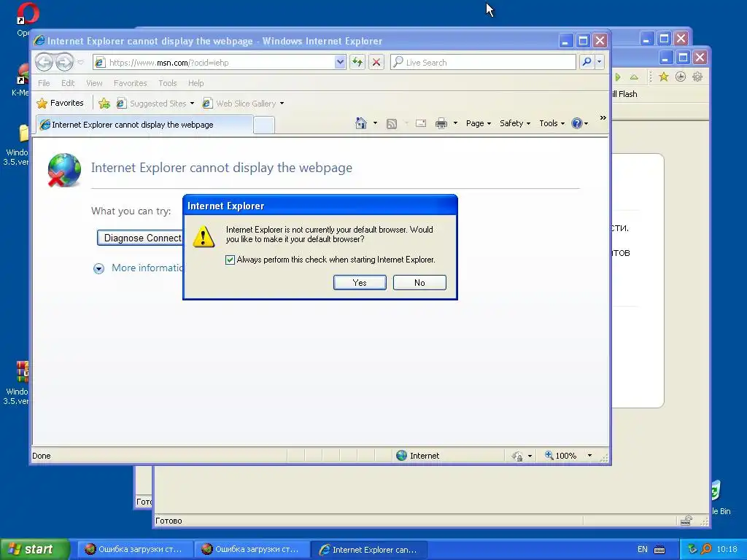This screenshot has width=747, height=560.
Task: Click the Refresh green arrows button
Action: (357, 62)
